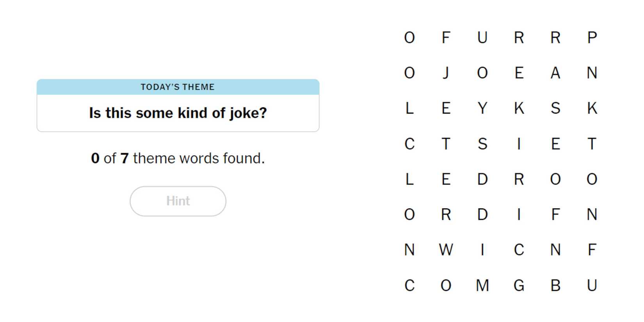Select the letter J in the grid
The height and width of the screenshot is (322, 644).
pyautogui.click(x=446, y=73)
